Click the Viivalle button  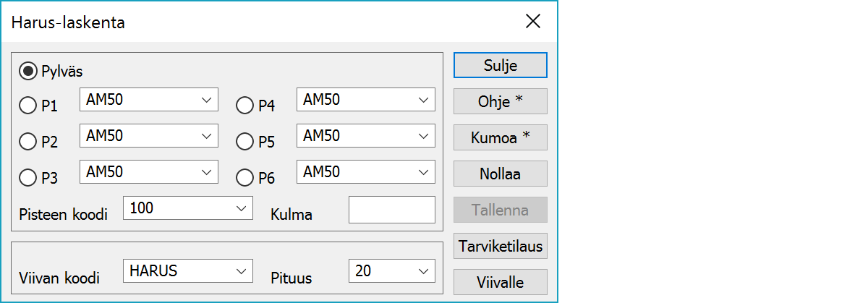500,282
